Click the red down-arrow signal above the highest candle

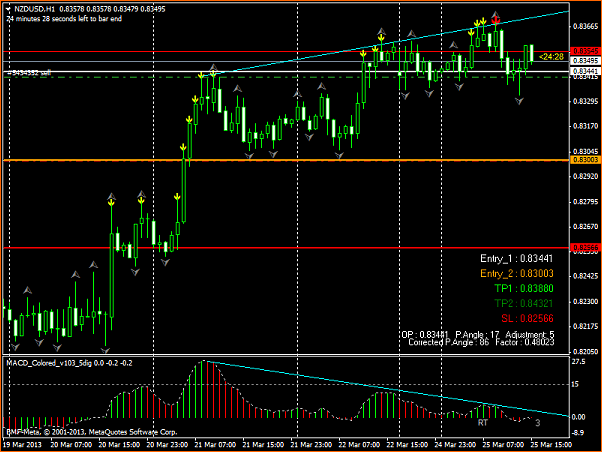(x=496, y=19)
